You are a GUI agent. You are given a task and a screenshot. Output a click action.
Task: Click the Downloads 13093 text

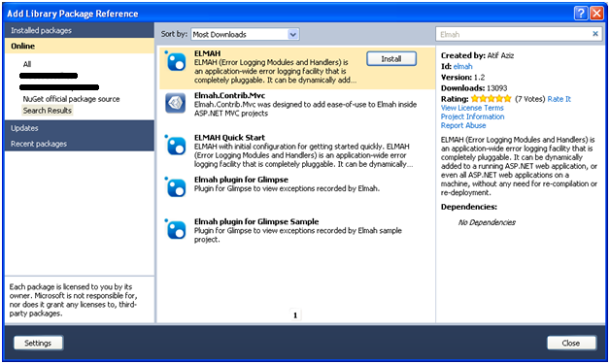474,88
